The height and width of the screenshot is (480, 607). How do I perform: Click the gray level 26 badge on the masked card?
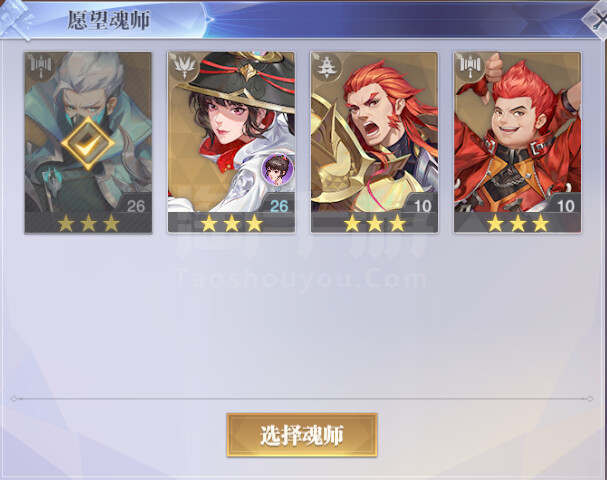pyautogui.click(x=135, y=205)
